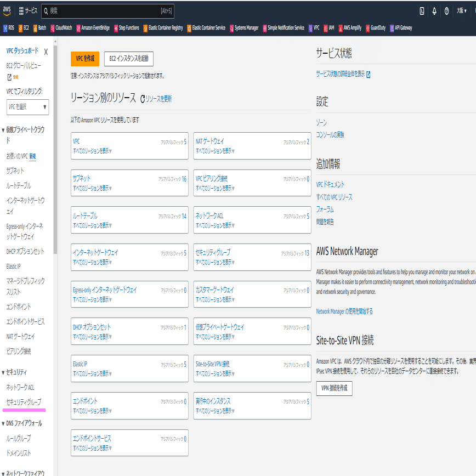Screen dimensions: 476x476
Task: Open Elastic Container Service shortcut
Action: pyautogui.click(x=206, y=28)
